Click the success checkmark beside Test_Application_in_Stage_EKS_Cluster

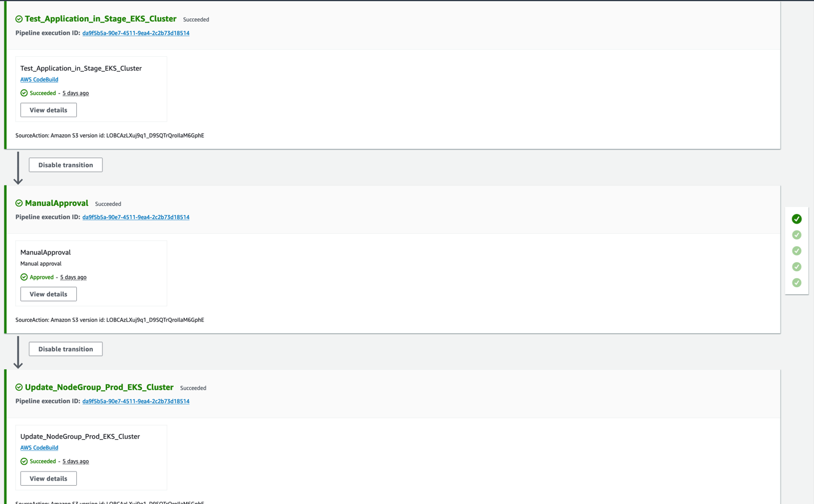pos(19,18)
